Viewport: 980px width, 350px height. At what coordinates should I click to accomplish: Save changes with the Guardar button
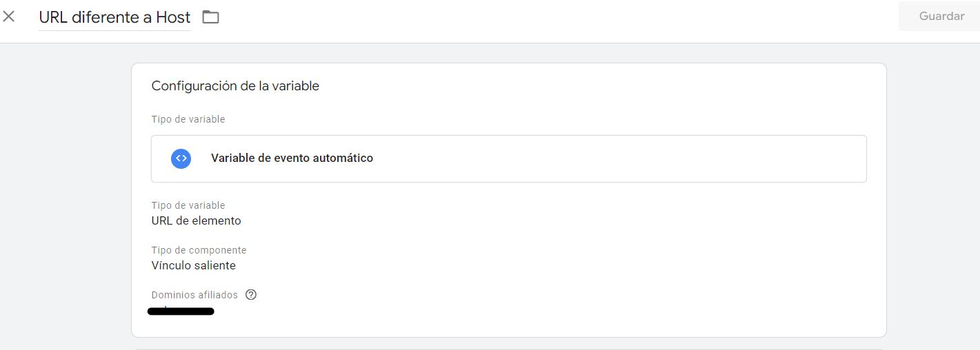(941, 16)
